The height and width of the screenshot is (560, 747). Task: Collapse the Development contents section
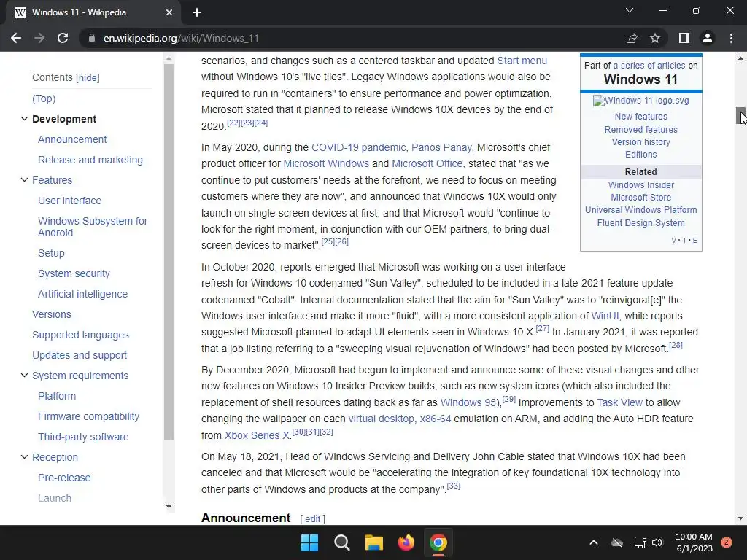pos(24,119)
